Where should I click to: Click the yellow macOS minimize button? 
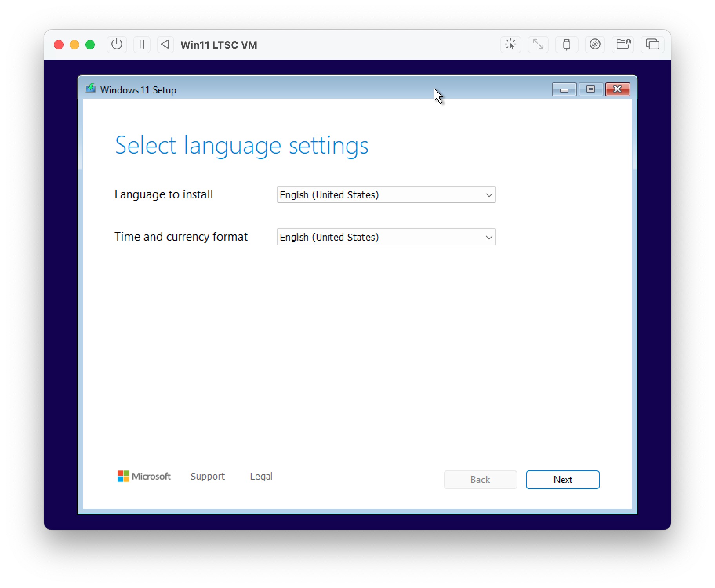(74, 44)
